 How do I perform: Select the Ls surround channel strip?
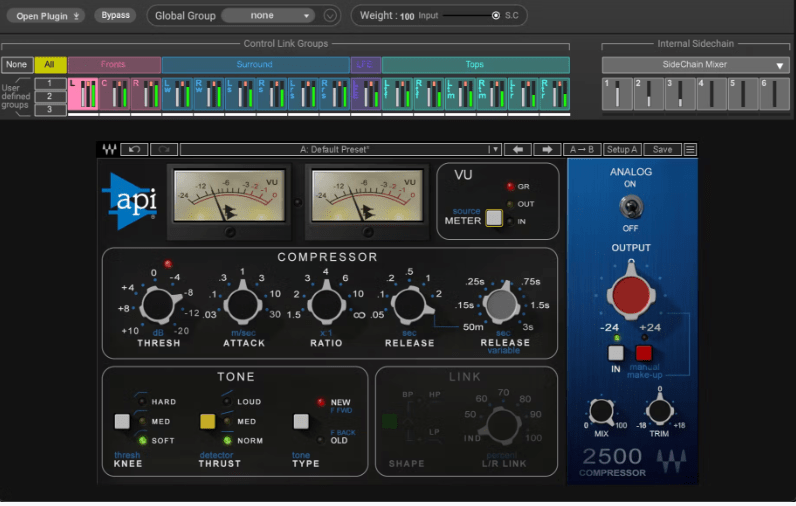[x=240, y=94]
